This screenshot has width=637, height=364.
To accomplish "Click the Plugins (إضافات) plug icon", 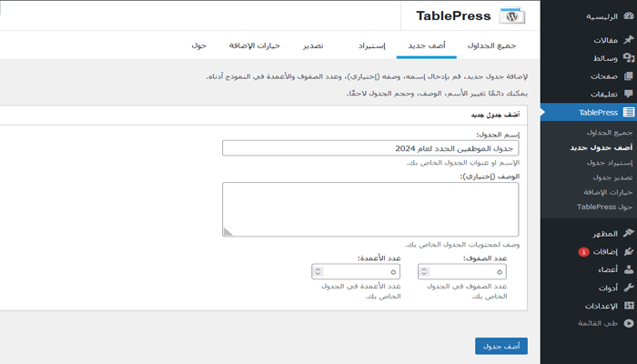I will click(629, 251).
